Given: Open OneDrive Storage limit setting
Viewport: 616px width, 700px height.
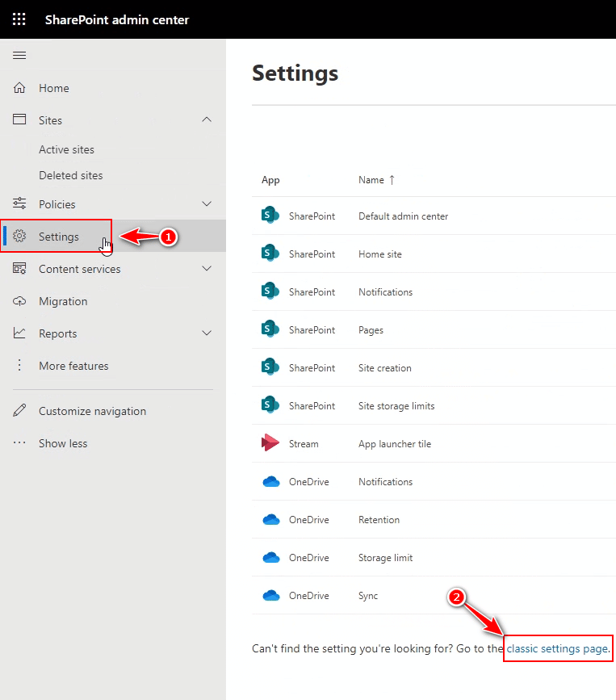Looking at the screenshot, I should point(385,558).
